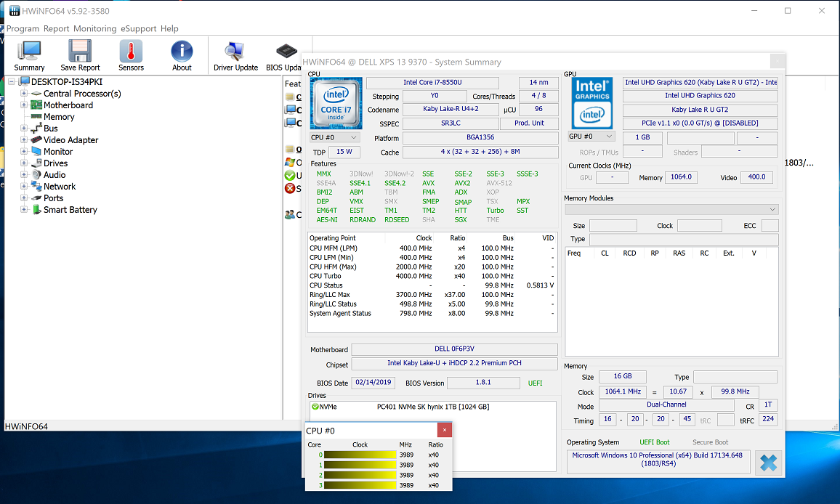This screenshot has height=504, width=840.
Task: Select the Ports tree item
Action: click(53, 198)
